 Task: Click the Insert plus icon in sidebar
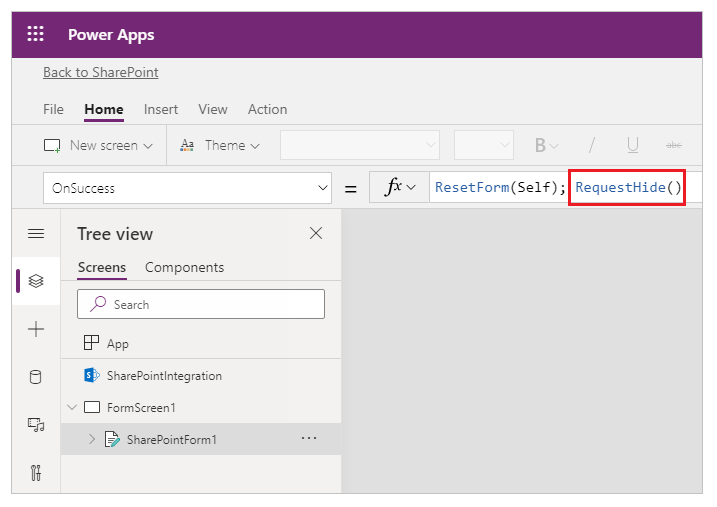36,329
